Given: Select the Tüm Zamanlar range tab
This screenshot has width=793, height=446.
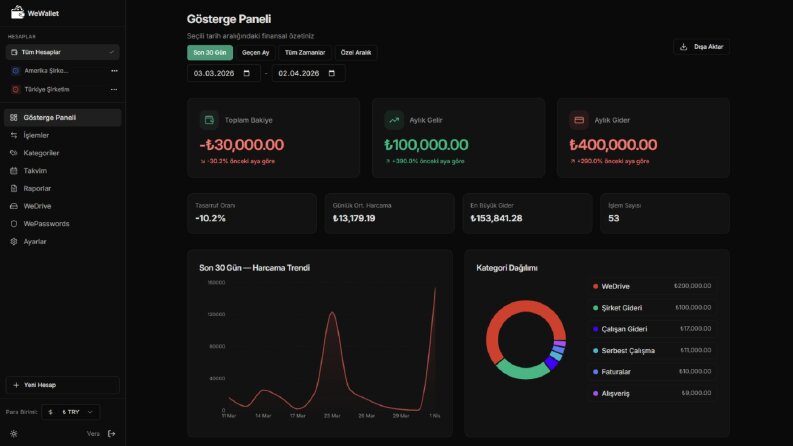Looking at the screenshot, I should 304,53.
